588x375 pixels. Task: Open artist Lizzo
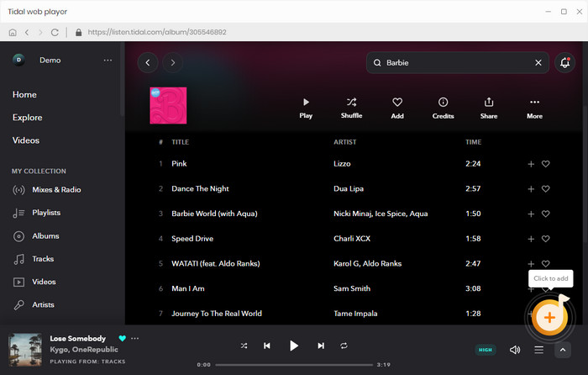tap(342, 164)
